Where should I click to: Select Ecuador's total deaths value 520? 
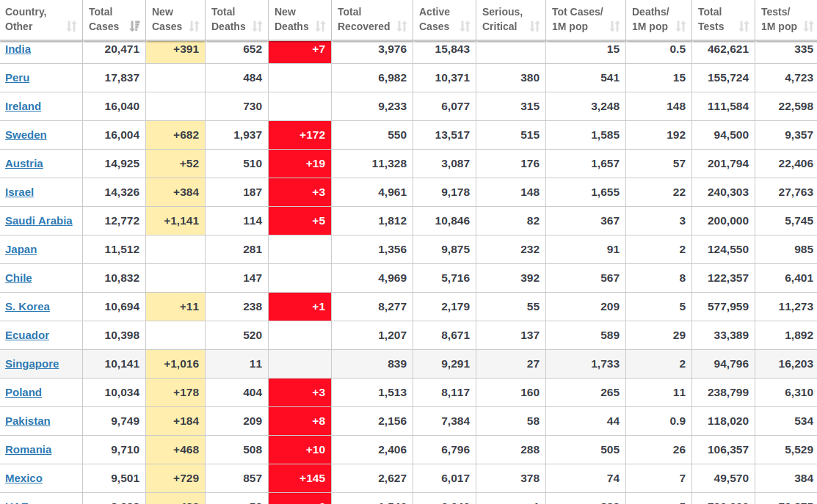pos(253,335)
